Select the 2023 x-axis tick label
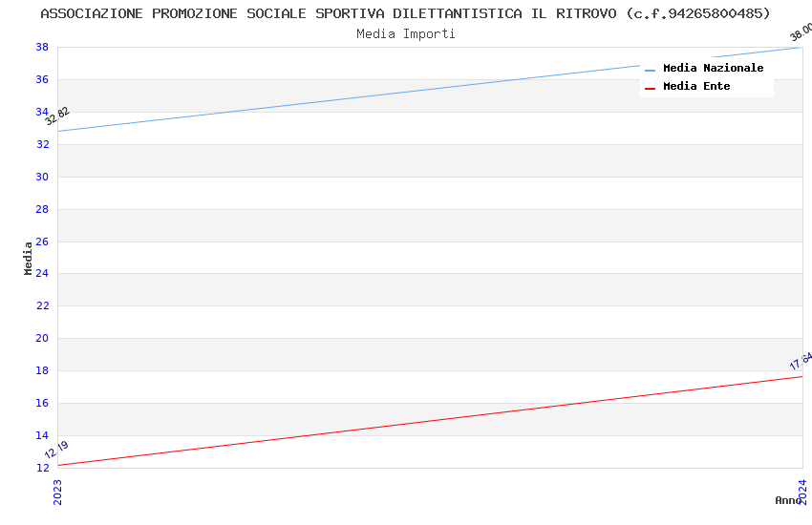 [57, 492]
